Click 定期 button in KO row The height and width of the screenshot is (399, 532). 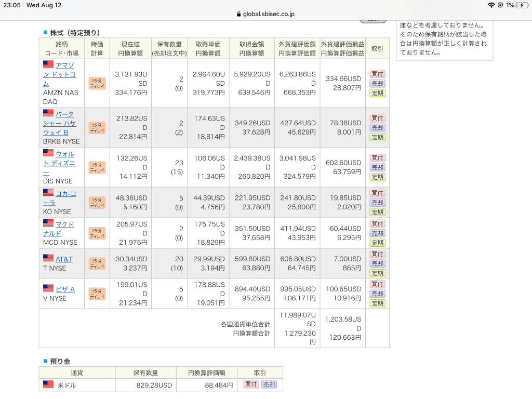[377, 212]
